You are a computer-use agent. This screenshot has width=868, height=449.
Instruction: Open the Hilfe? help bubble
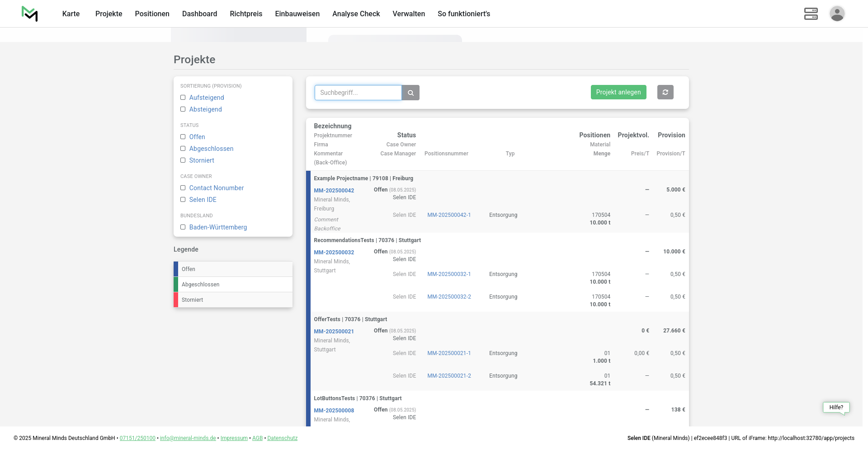(x=836, y=407)
